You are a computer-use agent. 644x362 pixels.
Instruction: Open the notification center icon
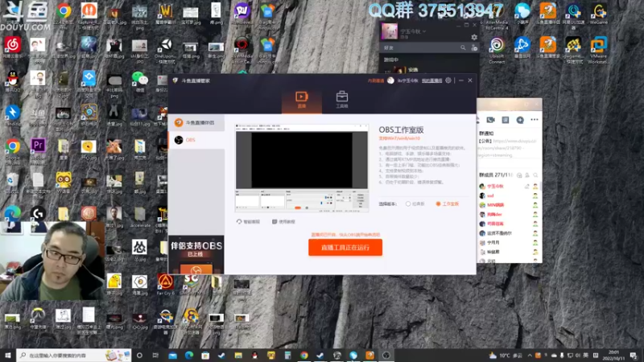(634, 356)
